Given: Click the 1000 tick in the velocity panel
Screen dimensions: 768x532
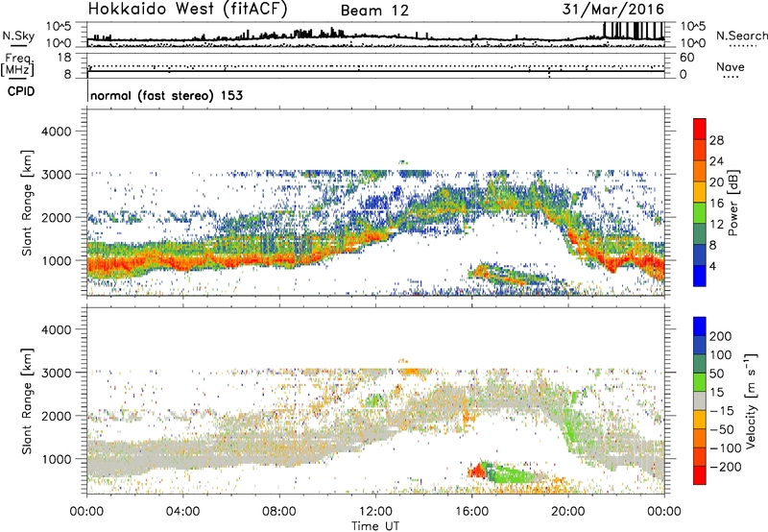Looking at the screenshot, I should (x=56, y=460).
